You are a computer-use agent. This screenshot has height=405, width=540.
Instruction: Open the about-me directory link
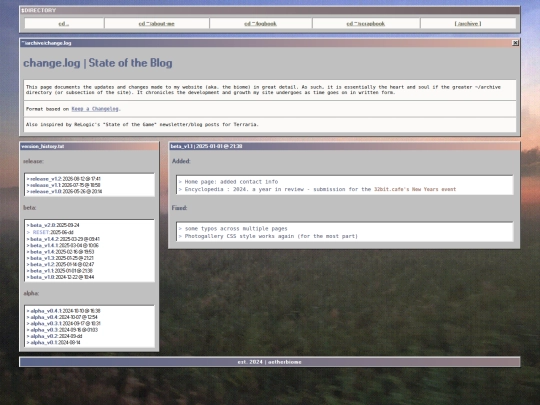156,24
